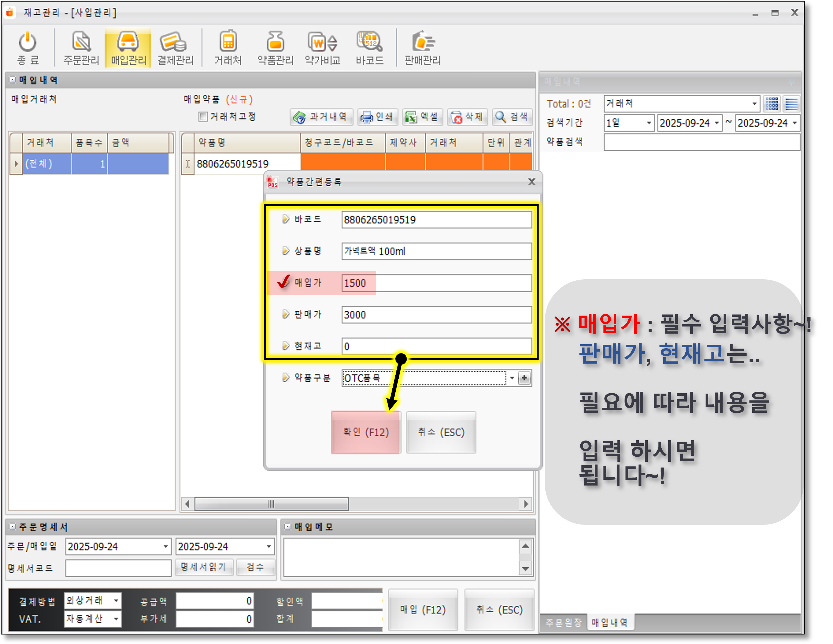Screen dimensions: 833x644
Task: Select the 매입내역 bottom tab
Action: click(610, 623)
